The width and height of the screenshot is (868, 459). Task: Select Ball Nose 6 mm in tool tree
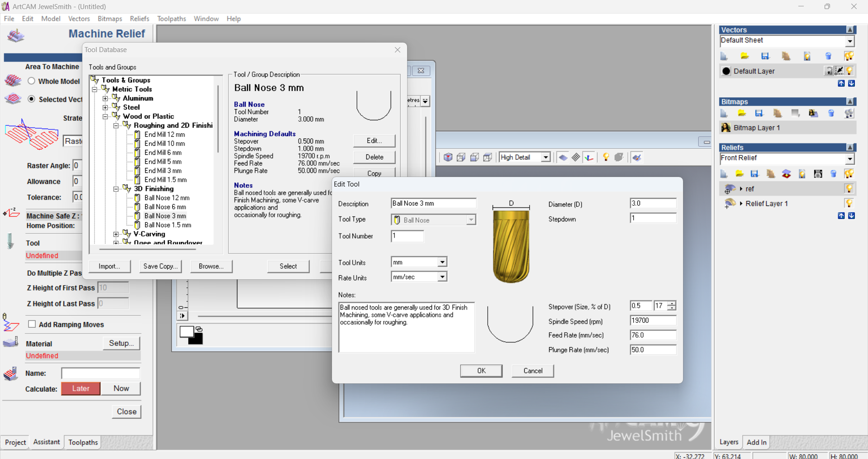coord(165,207)
